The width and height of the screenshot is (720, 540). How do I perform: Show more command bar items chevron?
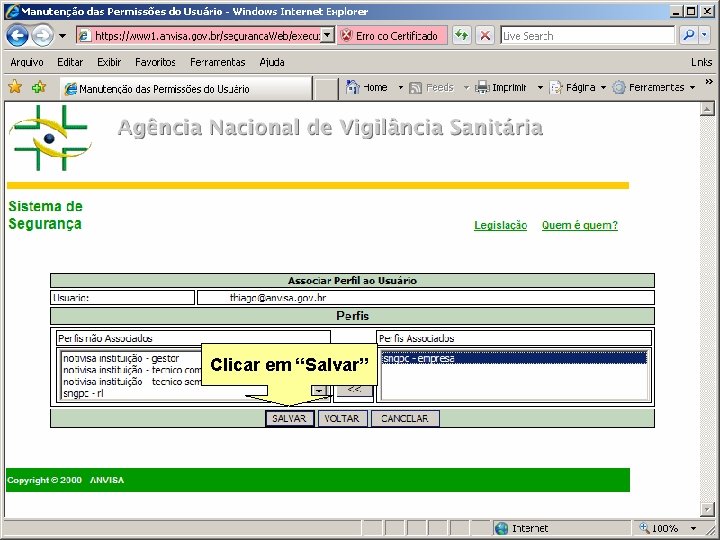[x=709, y=82]
